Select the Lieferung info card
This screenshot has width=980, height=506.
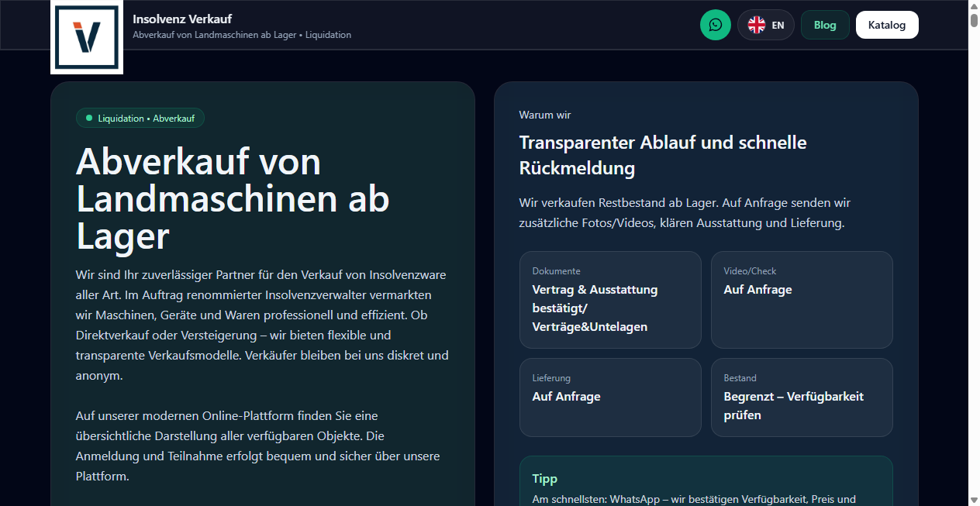pyautogui.click(x=610, y=397)
